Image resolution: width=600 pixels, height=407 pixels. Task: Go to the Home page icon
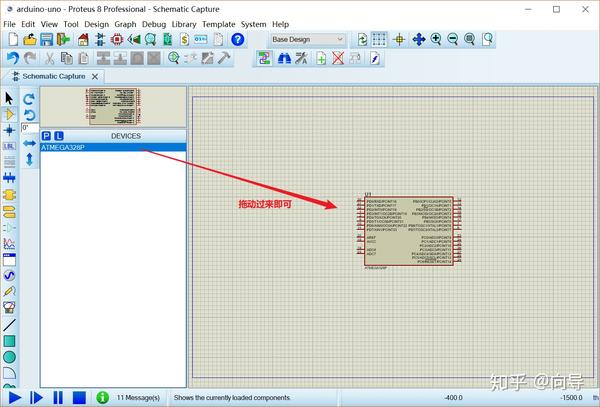83,39
